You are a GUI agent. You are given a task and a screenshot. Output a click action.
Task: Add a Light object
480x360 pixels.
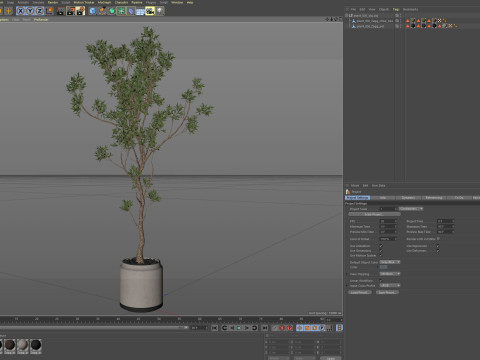tap(160, 11)
